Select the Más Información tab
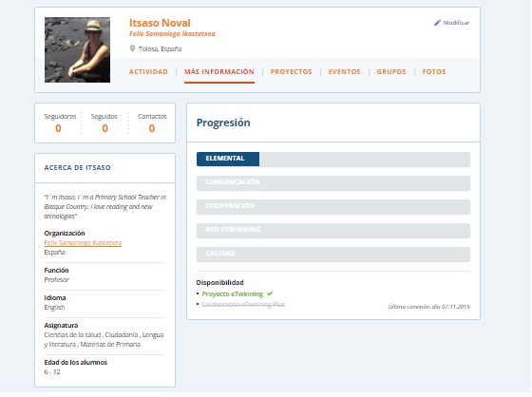 [x=219, y=71]
